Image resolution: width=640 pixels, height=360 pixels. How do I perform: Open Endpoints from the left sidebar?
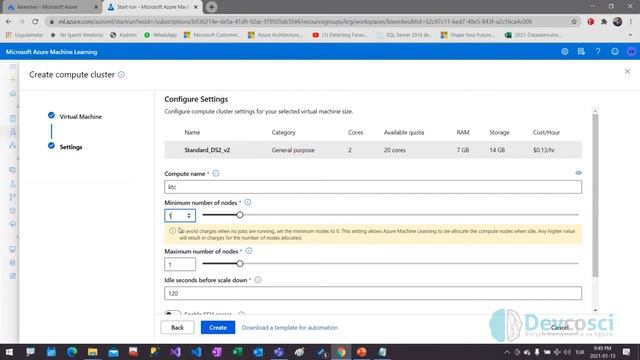click(13, 224)
